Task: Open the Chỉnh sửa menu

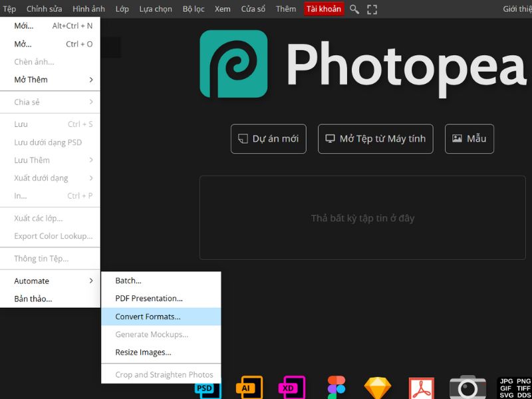Action: point(44,9)
